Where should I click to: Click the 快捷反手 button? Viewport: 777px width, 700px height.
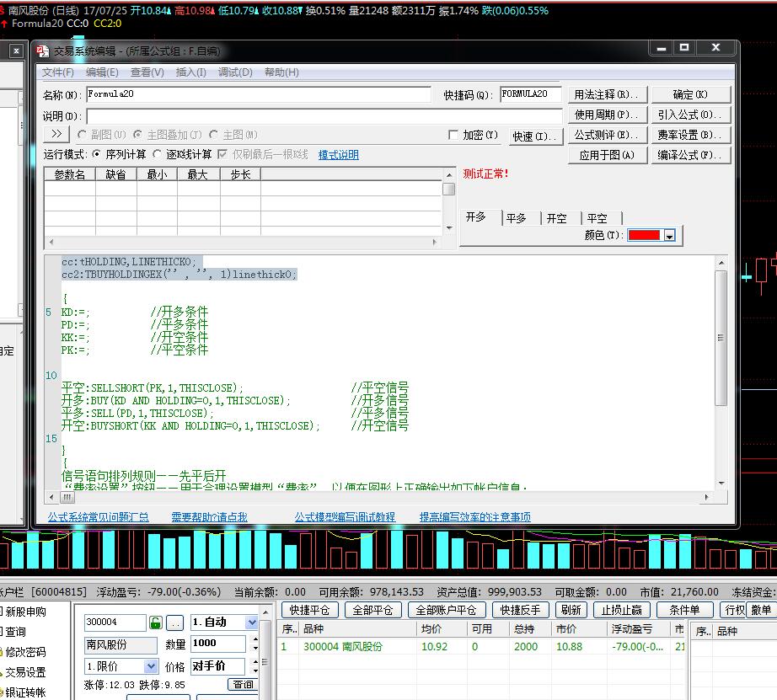(520, 610)
